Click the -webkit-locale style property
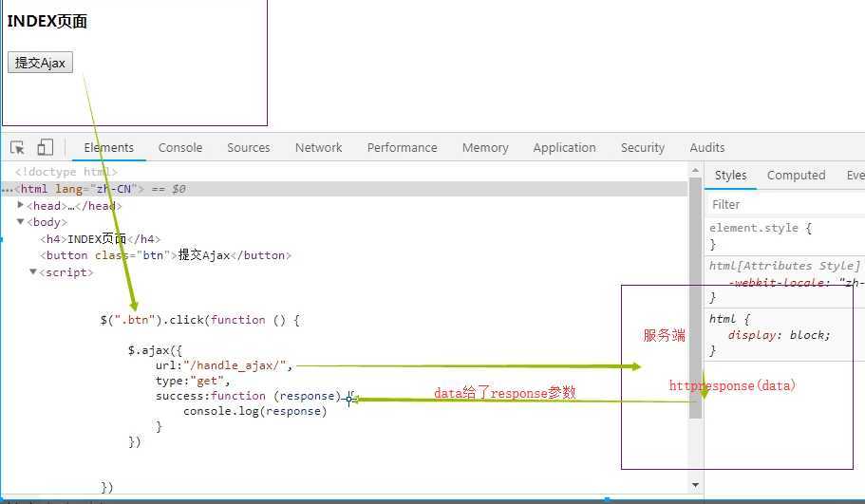This screenshot has height=504, width=865. 795,282
